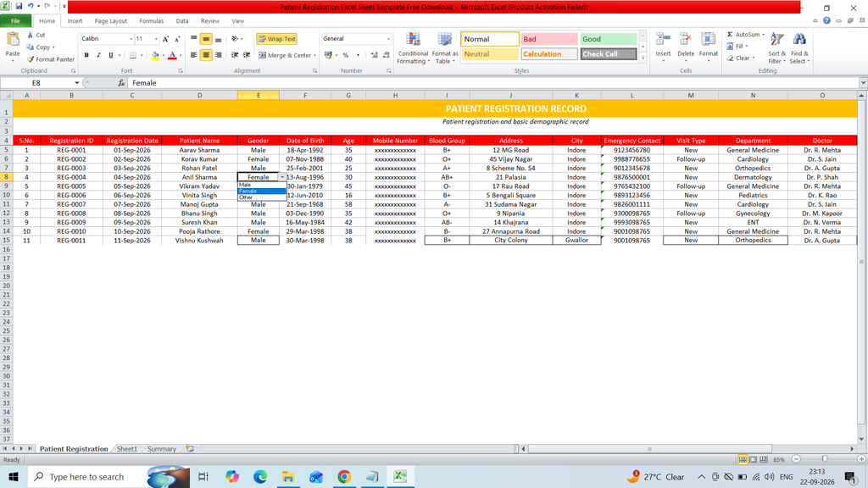Switch to the Page Layout tab
Image resolution: width=868 pixels, height=488 pixels.
point(111,21)
